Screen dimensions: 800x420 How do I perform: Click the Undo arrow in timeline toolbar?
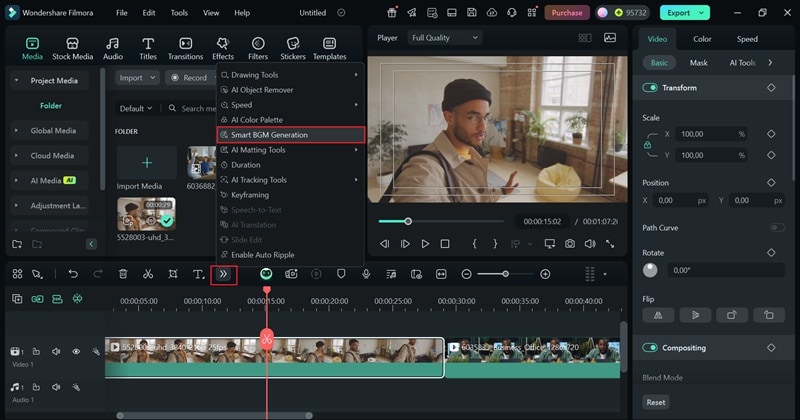(x=73, y=274)
